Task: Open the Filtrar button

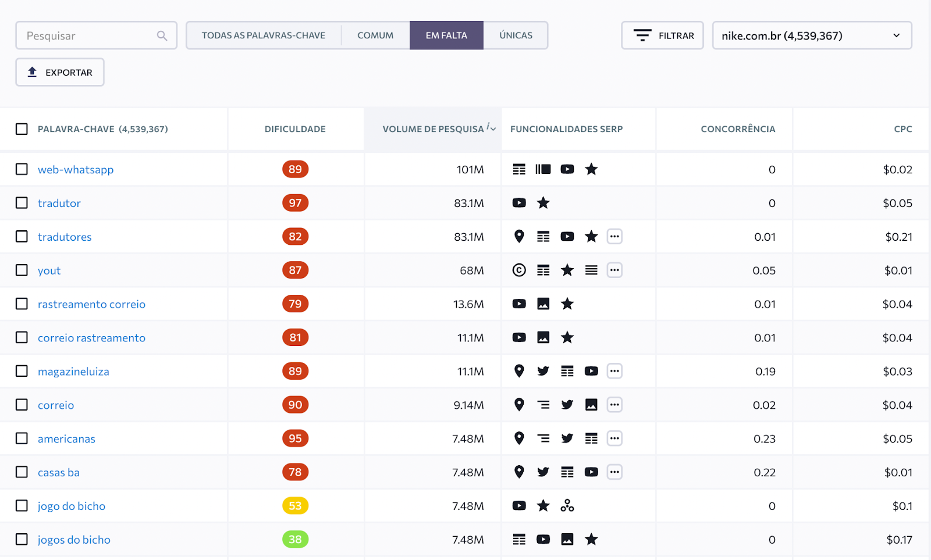Action: 663,35
